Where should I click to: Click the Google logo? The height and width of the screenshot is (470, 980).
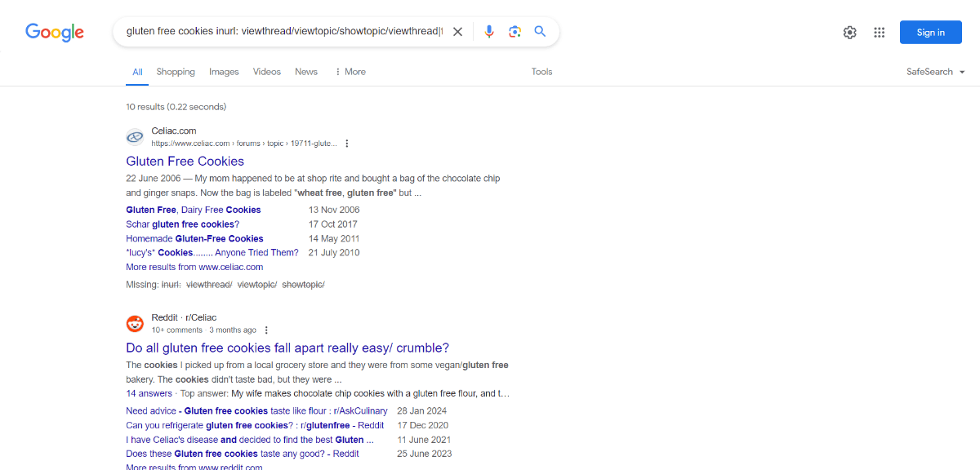click(55, 32)
